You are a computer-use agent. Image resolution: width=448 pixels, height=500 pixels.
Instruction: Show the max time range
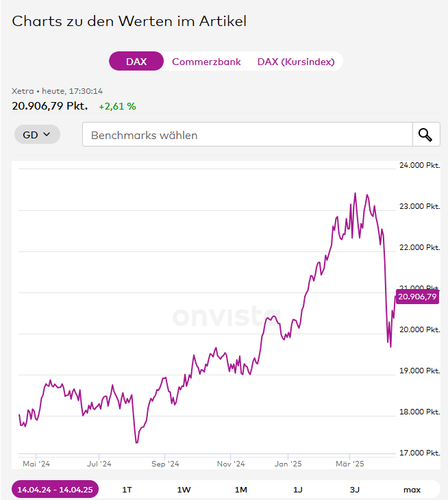click(x=412, y=490)
